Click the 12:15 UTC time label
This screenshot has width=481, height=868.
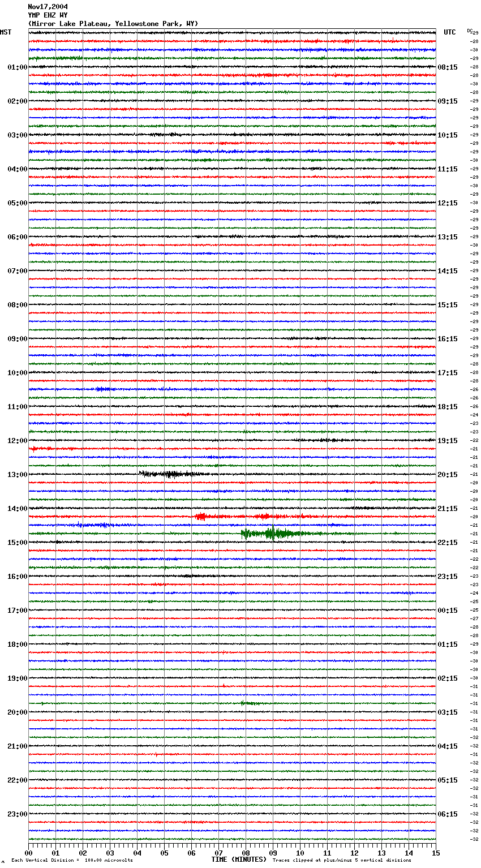tap(448, 203)
